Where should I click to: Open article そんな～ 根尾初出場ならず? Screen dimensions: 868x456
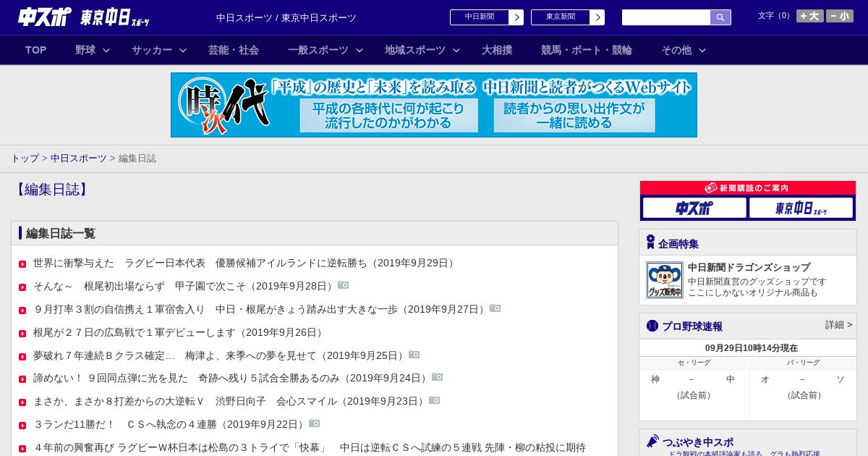click(184, 287)
